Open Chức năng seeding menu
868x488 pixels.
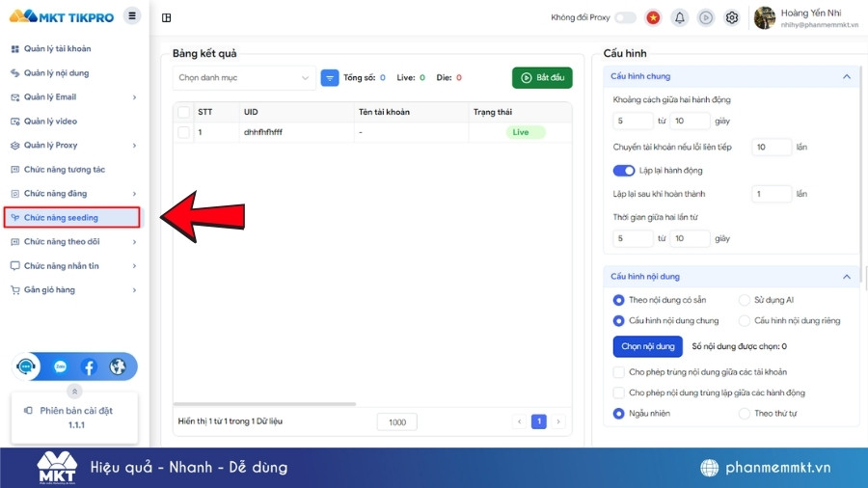coord(72,217)
